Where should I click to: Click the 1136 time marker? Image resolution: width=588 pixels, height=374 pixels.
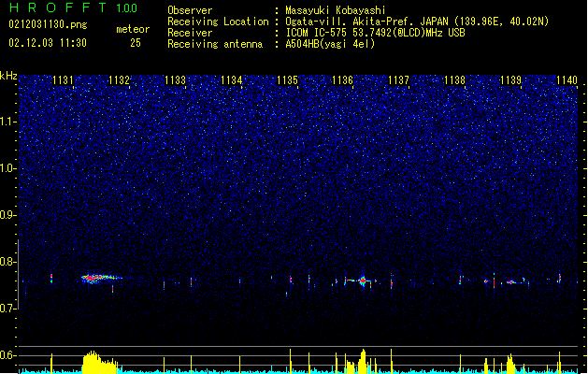(x=343, y=79)
